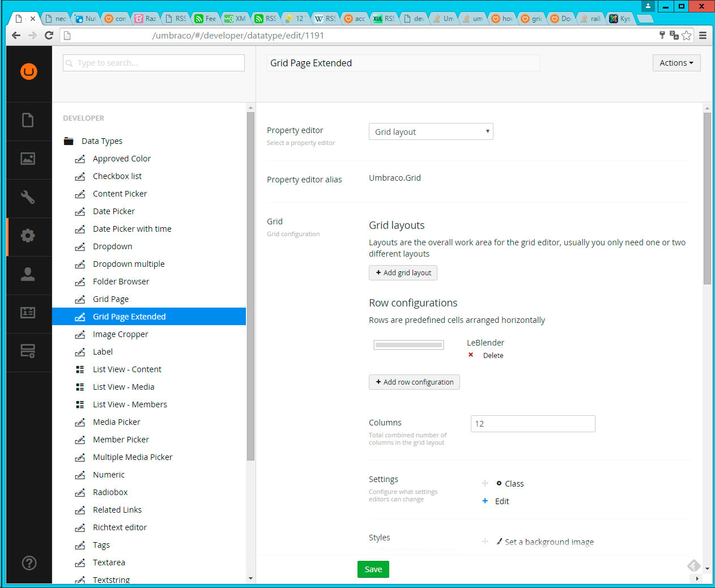Bookmark this page with the star icon

[x=687, y=35]
